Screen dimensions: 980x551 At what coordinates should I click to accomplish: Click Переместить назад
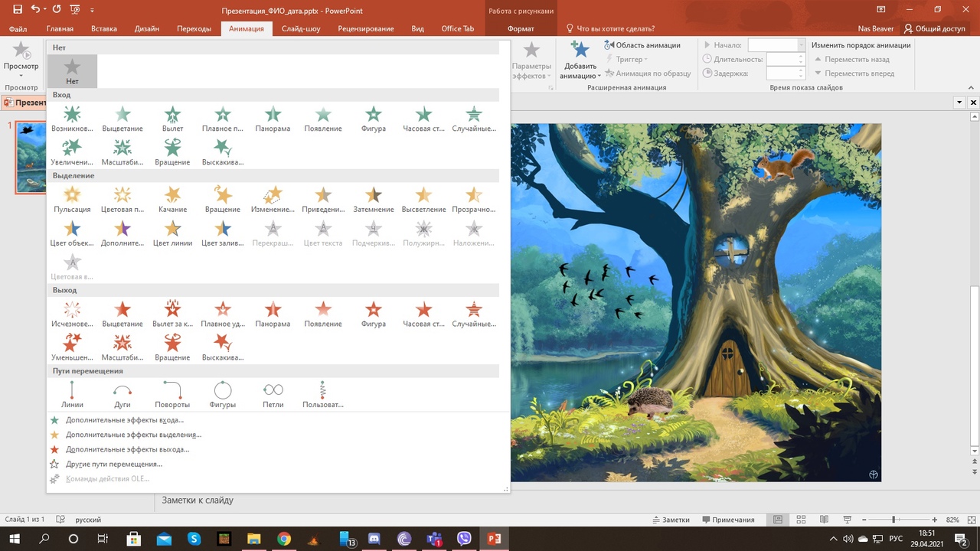[851, 59]
